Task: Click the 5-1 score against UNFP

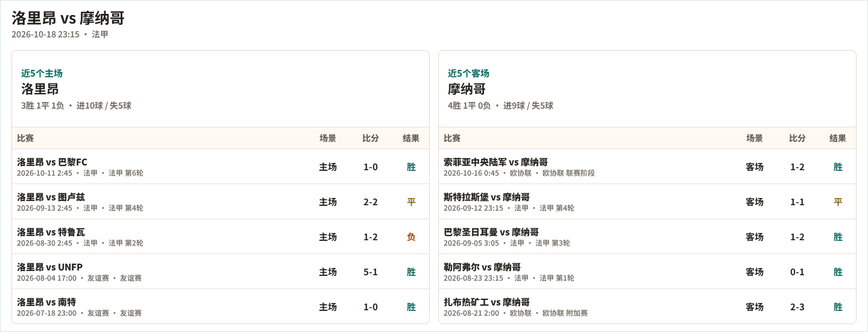Action: point(371,272)
